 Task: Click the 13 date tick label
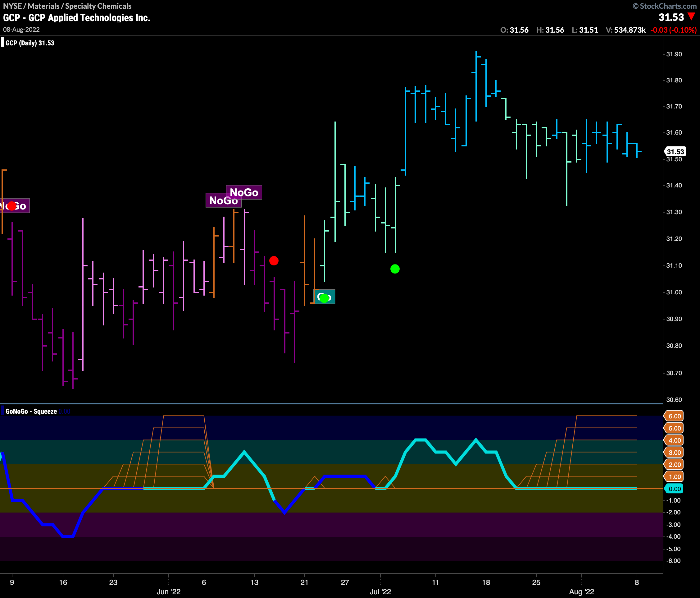[x=254, y=582]
